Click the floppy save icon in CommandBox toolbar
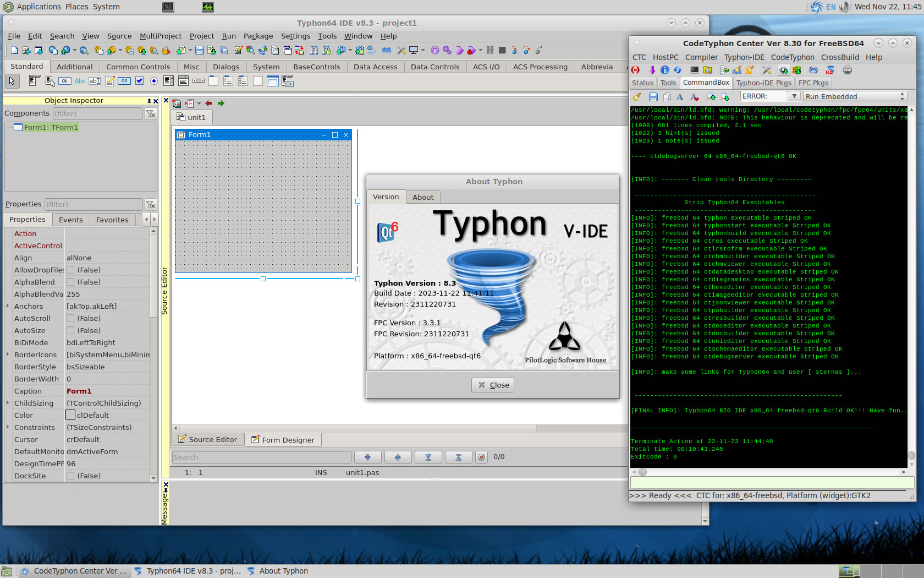 coord(653,97)
